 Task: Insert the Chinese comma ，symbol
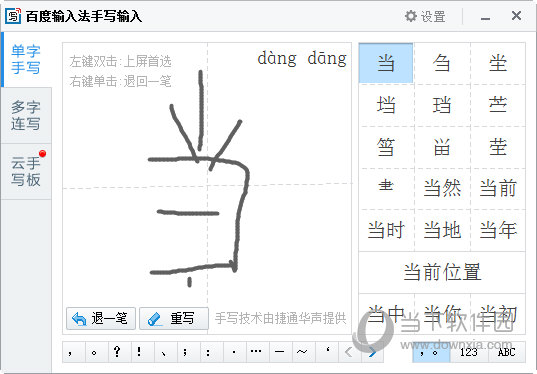pos(74,352)
